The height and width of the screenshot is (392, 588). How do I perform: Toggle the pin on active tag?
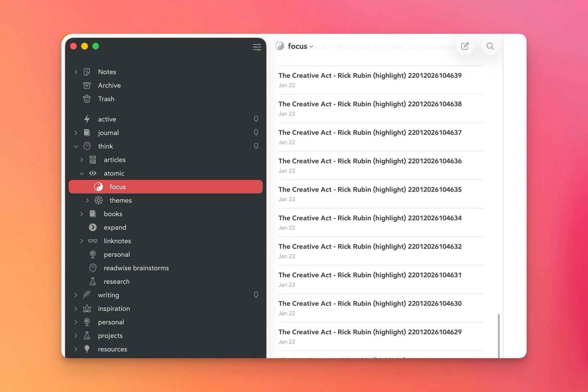(x=256, y=119)
